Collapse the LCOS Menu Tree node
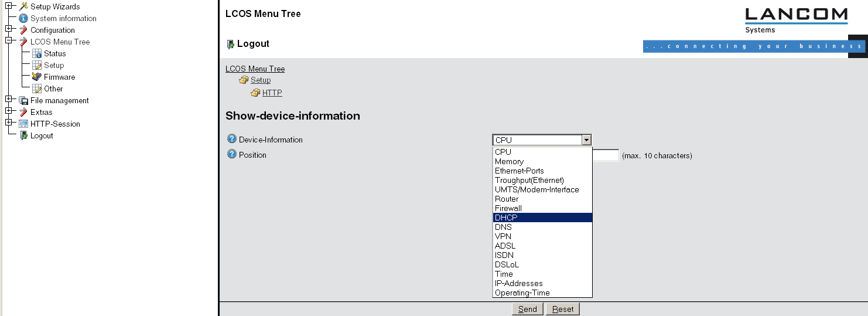868x316 pixels. point(8,40)
